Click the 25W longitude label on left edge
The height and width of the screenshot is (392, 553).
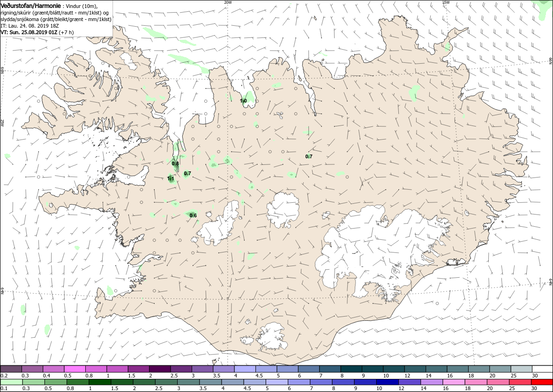click(x=2, y=123)
